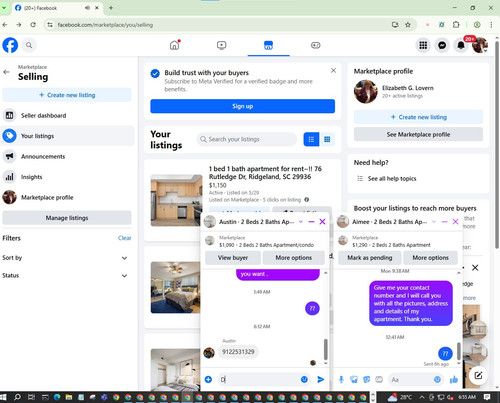Go to the Home feed icon
The width and height of the screenshot is (500, 403).
(174, 45)
